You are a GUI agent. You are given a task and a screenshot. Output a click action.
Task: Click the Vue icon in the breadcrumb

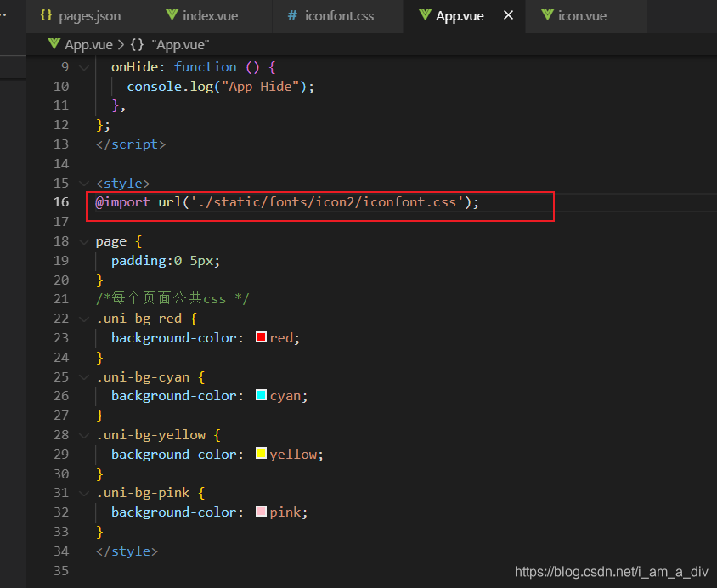click(x=54, y=44)
